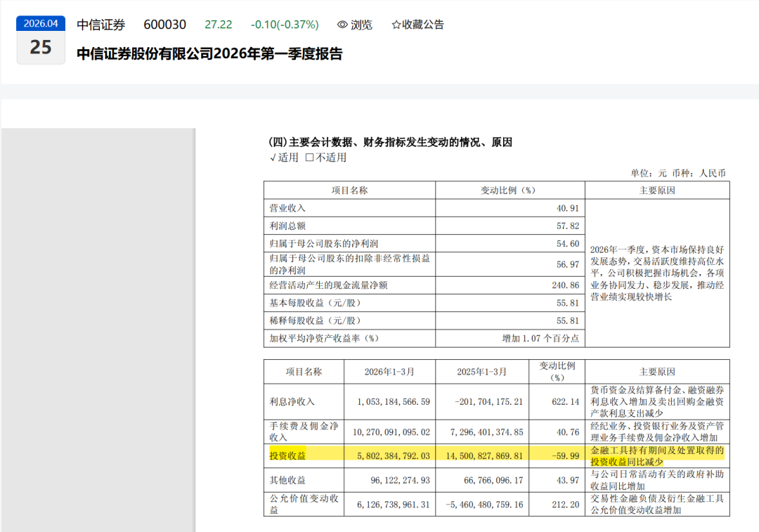Viewport: 759px width, 532px height.
Task: Click the stock price 27.22
Action: coord(219,25)
